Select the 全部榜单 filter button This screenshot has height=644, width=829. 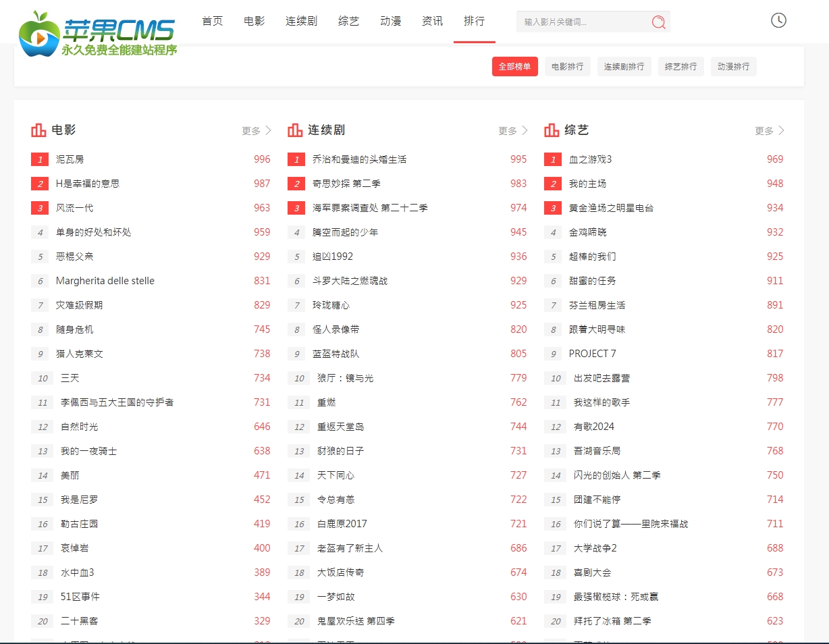click(x=515, y=67)
